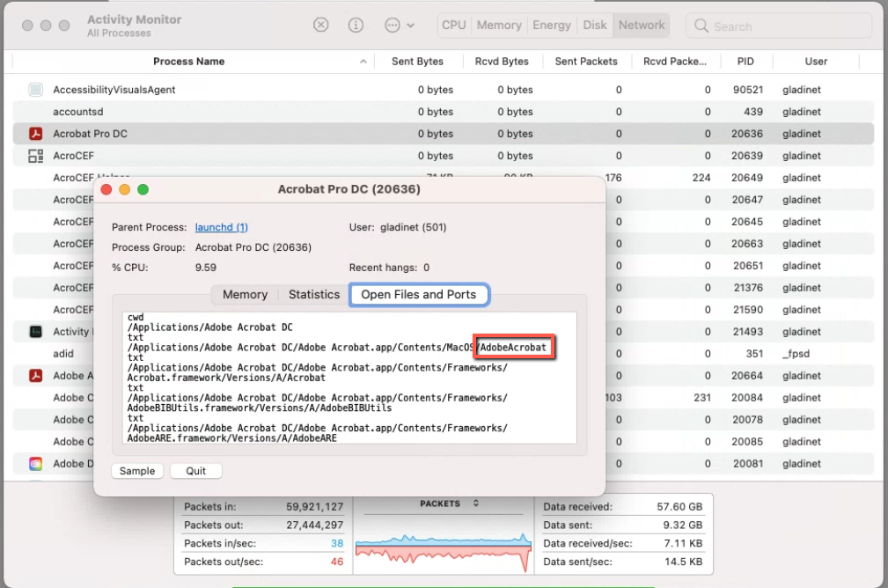Click the AcroCEF process icon
This screenshot has height=588, width=888.
click(36, 156)
